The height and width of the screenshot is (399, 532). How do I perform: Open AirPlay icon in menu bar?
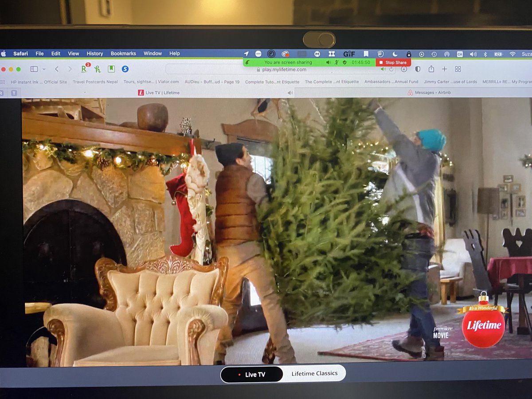point(447,54)
